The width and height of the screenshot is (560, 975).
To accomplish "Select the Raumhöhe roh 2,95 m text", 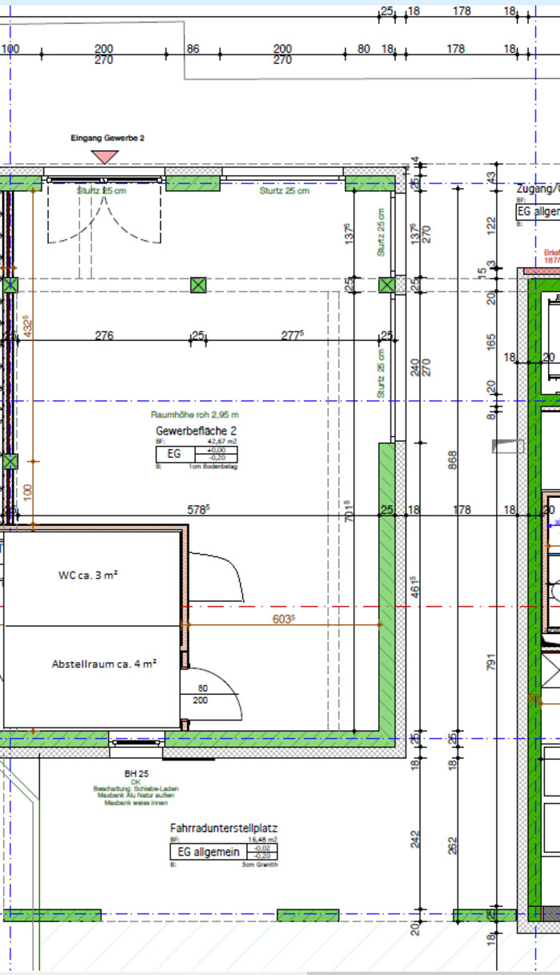I will [194, 415].
